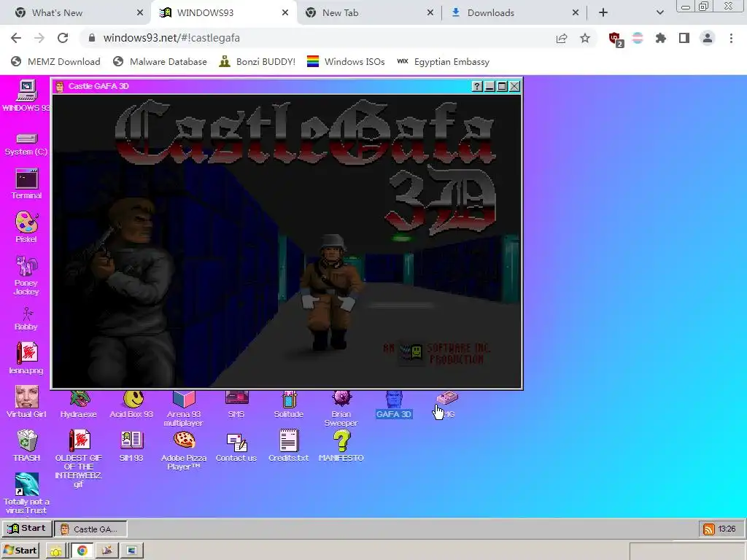Open Chrome three-dot menu
Screen dimensions: 747x560
731,38
